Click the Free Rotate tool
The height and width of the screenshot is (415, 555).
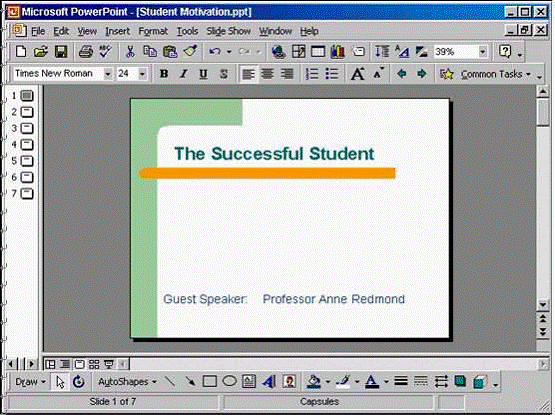78,382
